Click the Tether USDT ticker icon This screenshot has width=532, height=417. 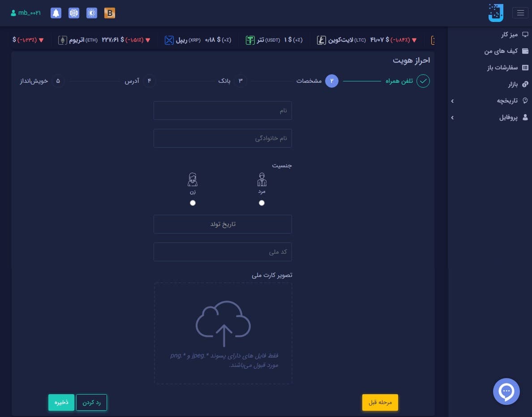[x=250, y=40]
